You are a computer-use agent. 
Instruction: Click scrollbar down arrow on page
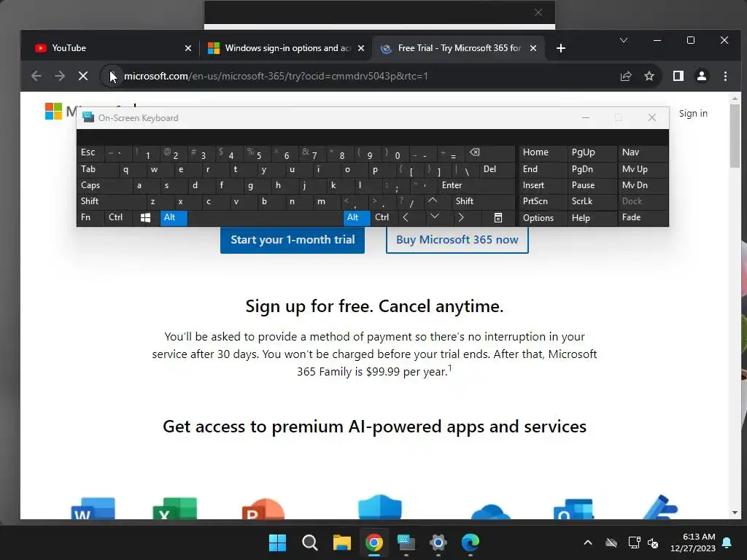pyautogui.click(x=735, y=513)
